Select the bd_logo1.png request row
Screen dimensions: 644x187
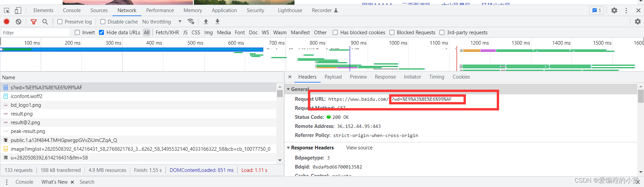tap(138, 105)
